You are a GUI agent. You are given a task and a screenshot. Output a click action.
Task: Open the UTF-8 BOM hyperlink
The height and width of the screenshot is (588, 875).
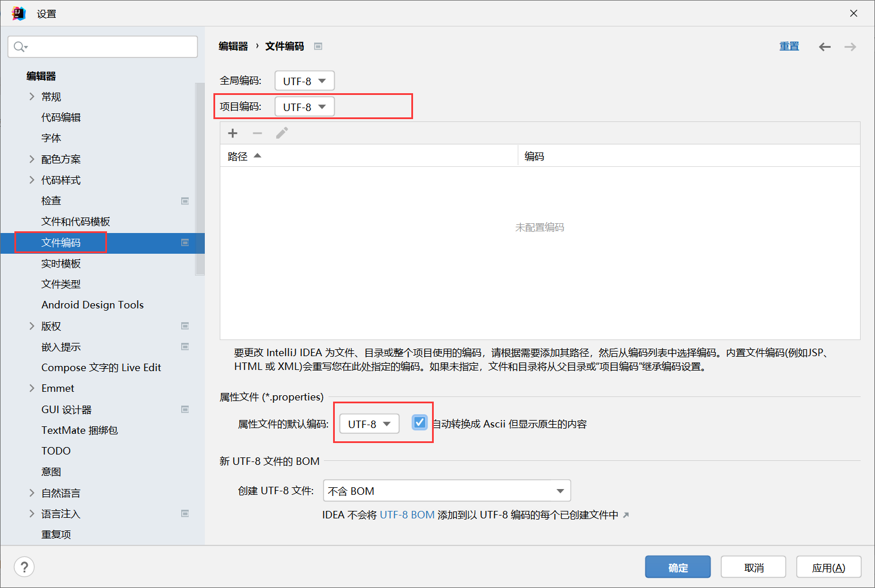click(x=407, y=515)
